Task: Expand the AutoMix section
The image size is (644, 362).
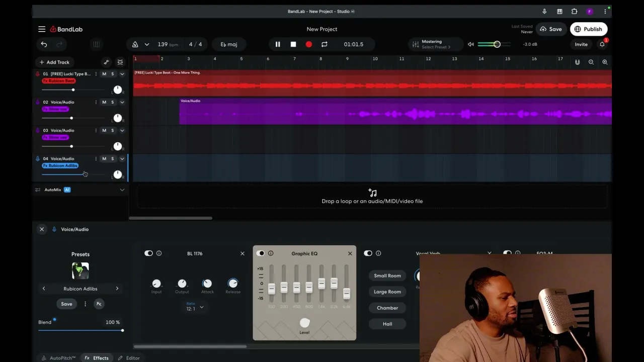Action: point(122,190)
